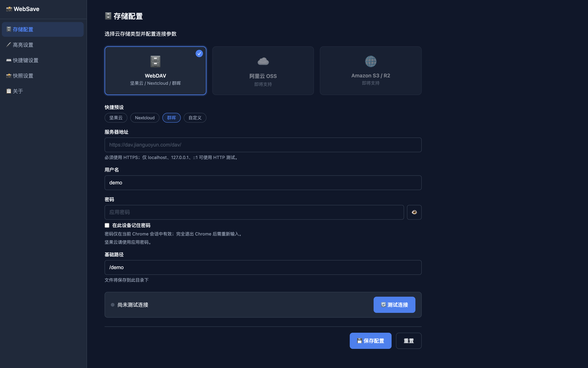Click the 尚未测试连接 status text
Image resolution: width=588 pixels, height=368 pixels.
133,305
